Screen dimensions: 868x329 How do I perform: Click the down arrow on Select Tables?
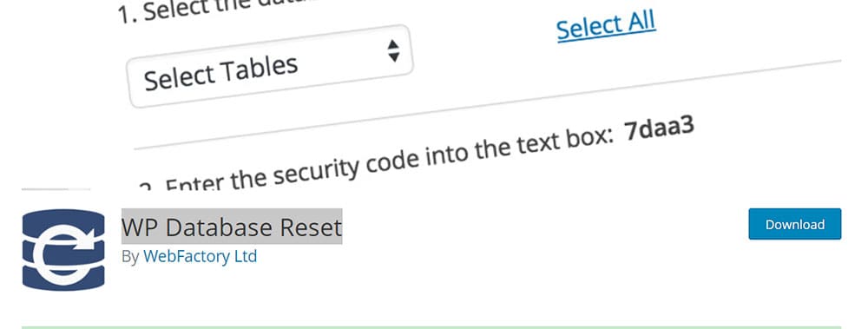click(393, 56)
